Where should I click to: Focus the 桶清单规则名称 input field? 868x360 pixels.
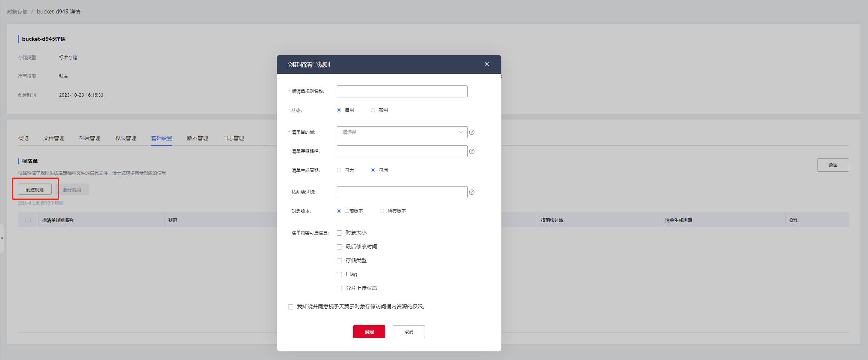coord(402,91)
